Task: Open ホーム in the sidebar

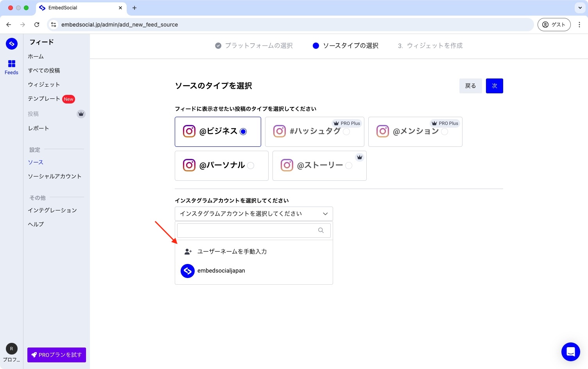Action: click(x=36, y=57)
